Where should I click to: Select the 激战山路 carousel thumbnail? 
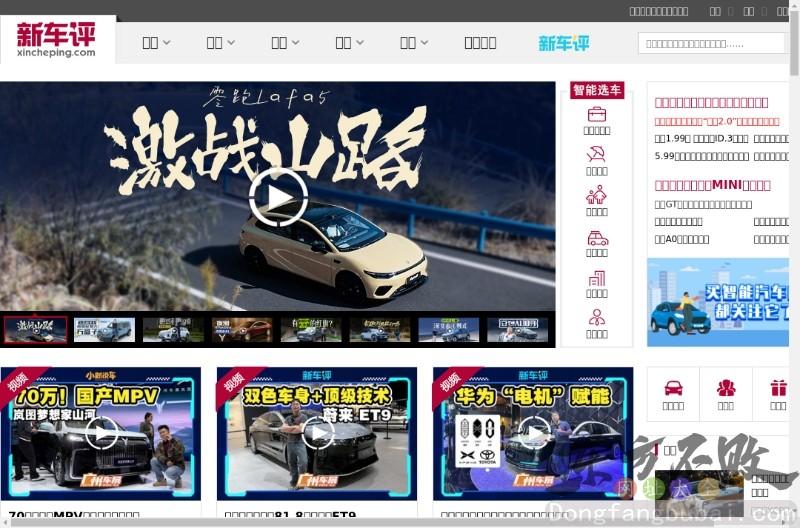35,330
